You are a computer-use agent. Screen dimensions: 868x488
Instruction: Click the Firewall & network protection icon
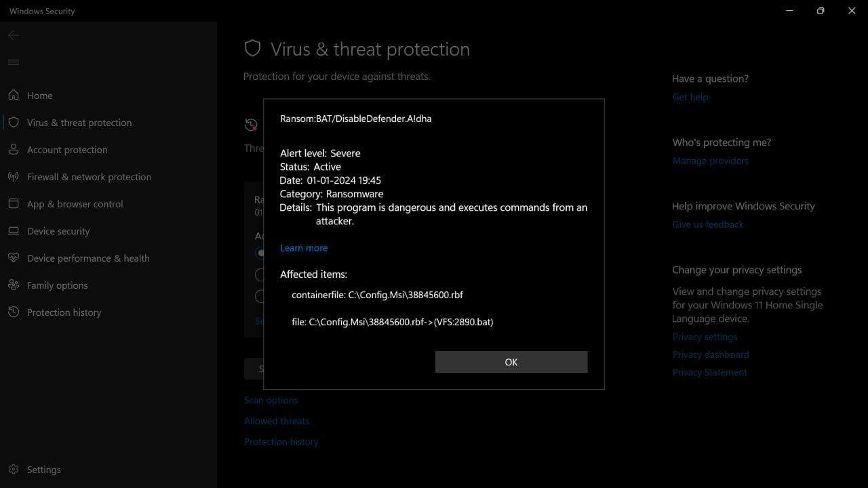14,177
